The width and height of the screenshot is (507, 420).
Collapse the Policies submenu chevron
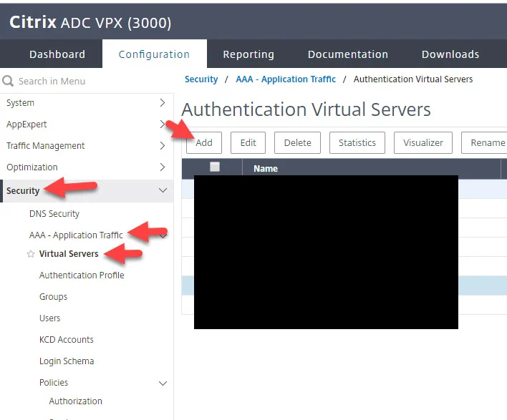point(163,384)
